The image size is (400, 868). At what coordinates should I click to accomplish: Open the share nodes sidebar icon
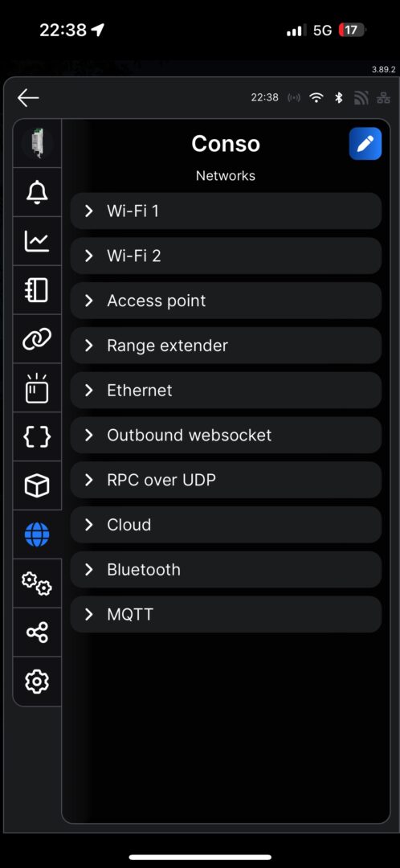tap(37, 633)
